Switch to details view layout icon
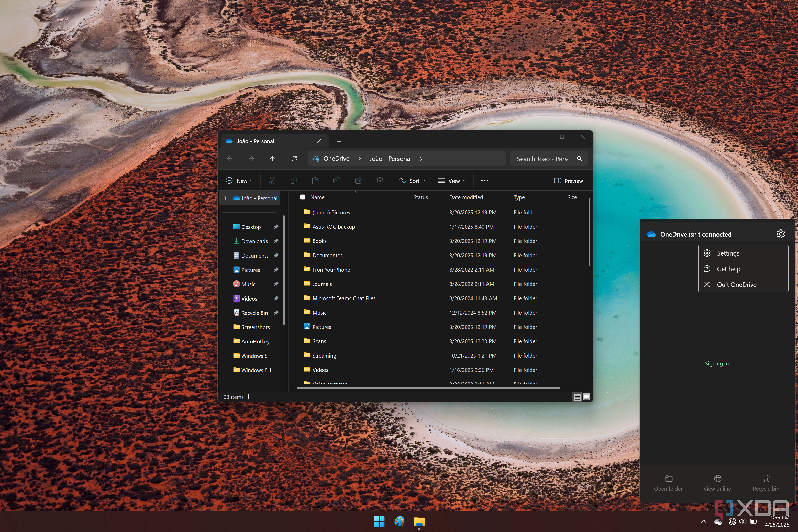The width and height of the screenshot is (798, 532). 577,397
